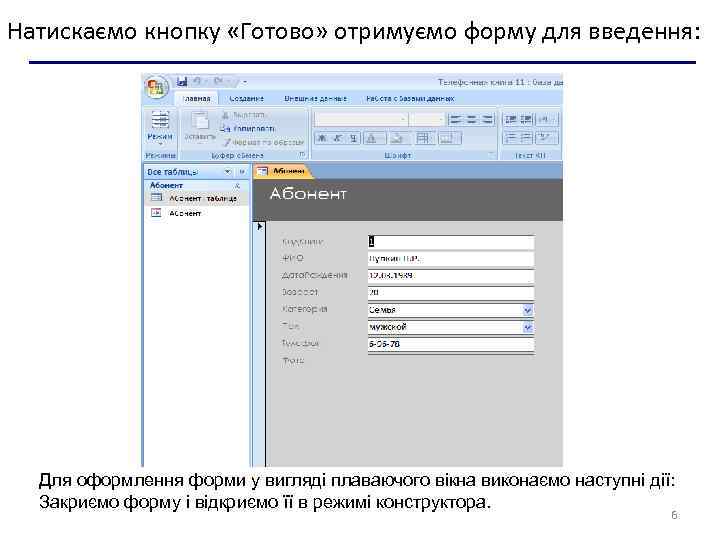Open the round Office button menu

pos(156,86)
